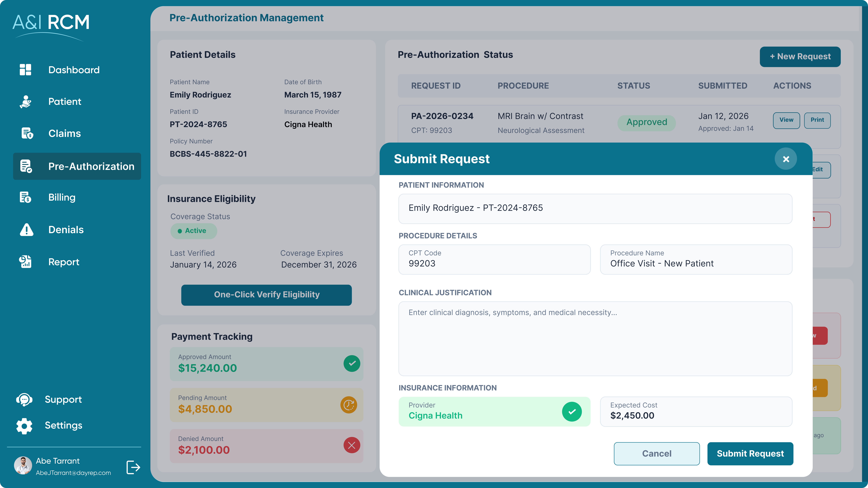The image size is (868, 488).
Task: Click the red cross icon on Denied Amount
Action: (351, 445)
